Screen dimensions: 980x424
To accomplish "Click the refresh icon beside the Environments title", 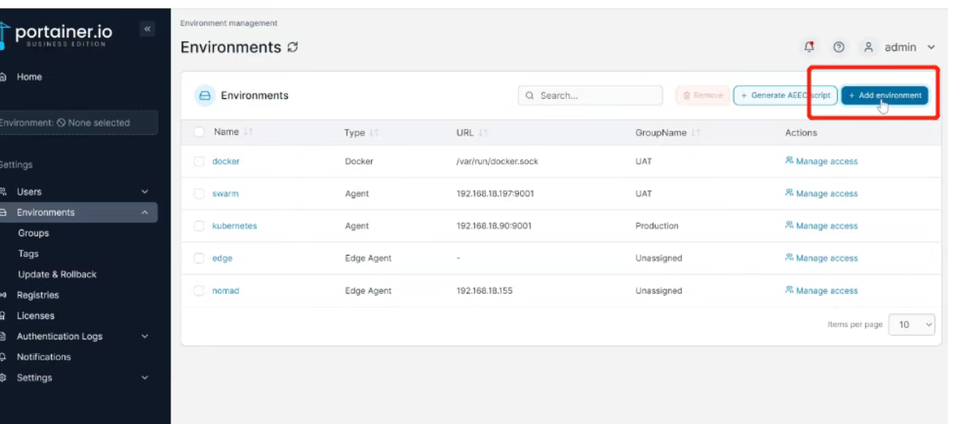I will (293, 48).
